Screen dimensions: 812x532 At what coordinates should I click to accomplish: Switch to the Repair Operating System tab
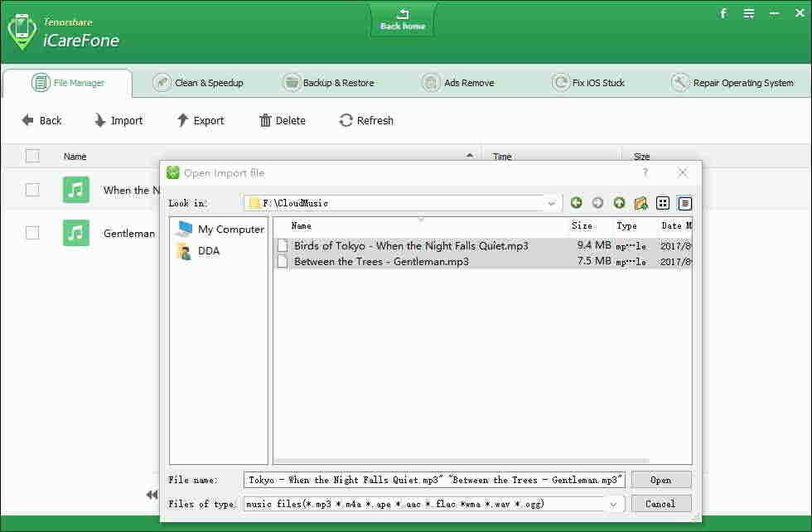tap(732, 83)
